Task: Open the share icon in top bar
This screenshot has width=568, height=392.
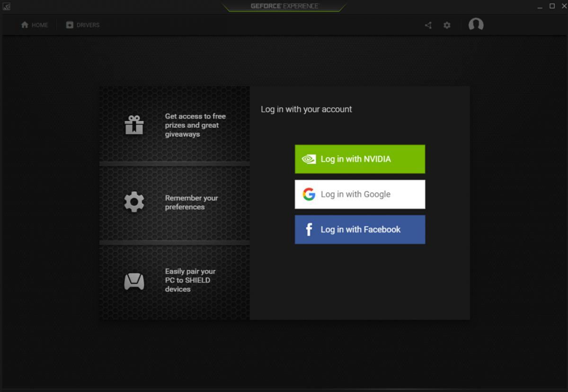Action: pos(428,26)
